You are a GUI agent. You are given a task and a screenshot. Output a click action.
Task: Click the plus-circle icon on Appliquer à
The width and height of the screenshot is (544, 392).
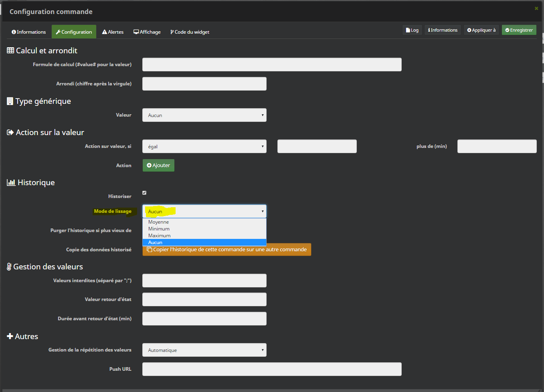click(x=469, y=30)
